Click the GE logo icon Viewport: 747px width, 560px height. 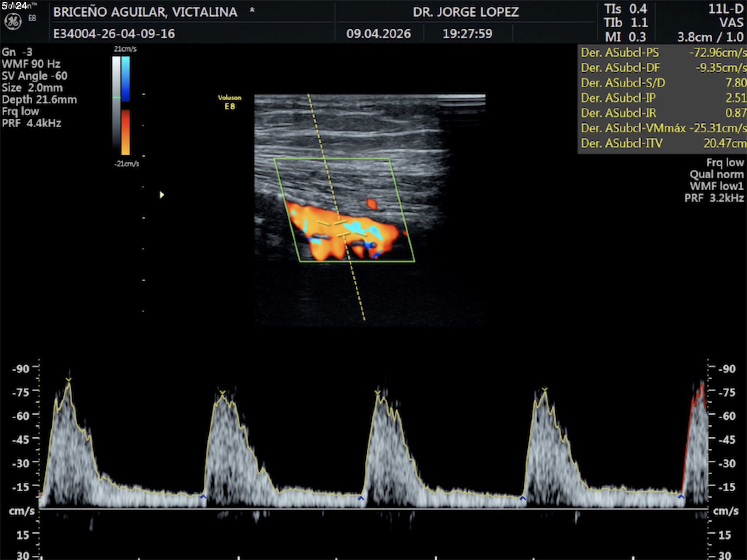[x=13, y=21]
